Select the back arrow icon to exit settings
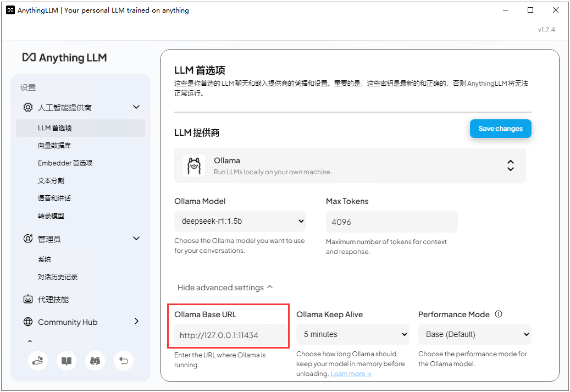The height and width of the screenshot is (392, 570). 123,361
